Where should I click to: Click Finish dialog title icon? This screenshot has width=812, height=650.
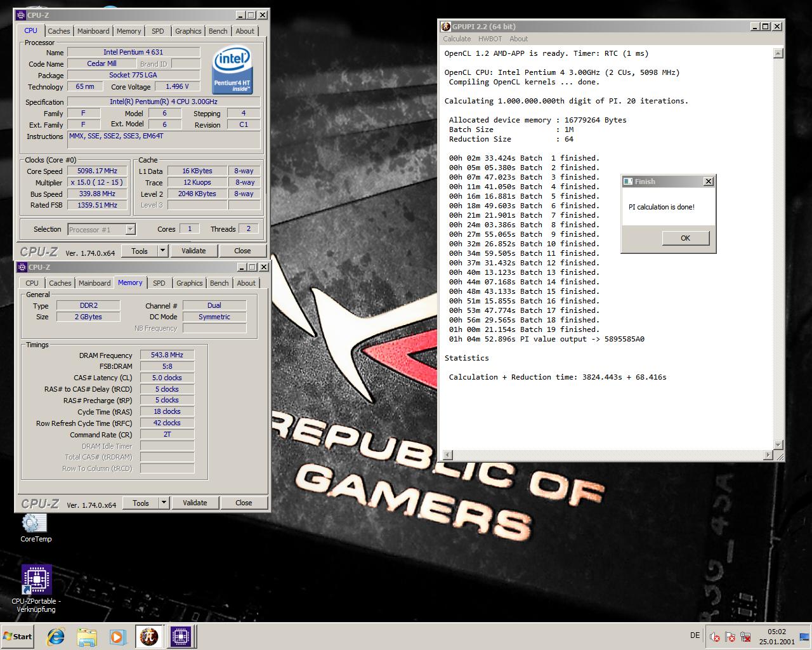[628, 182]
